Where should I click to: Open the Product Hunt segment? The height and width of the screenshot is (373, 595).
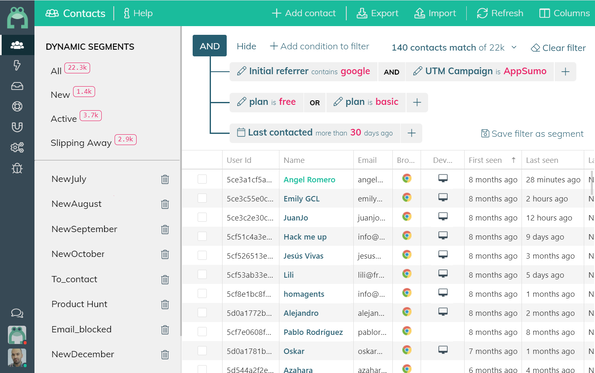pyautogui.click(x=79, y=304)
